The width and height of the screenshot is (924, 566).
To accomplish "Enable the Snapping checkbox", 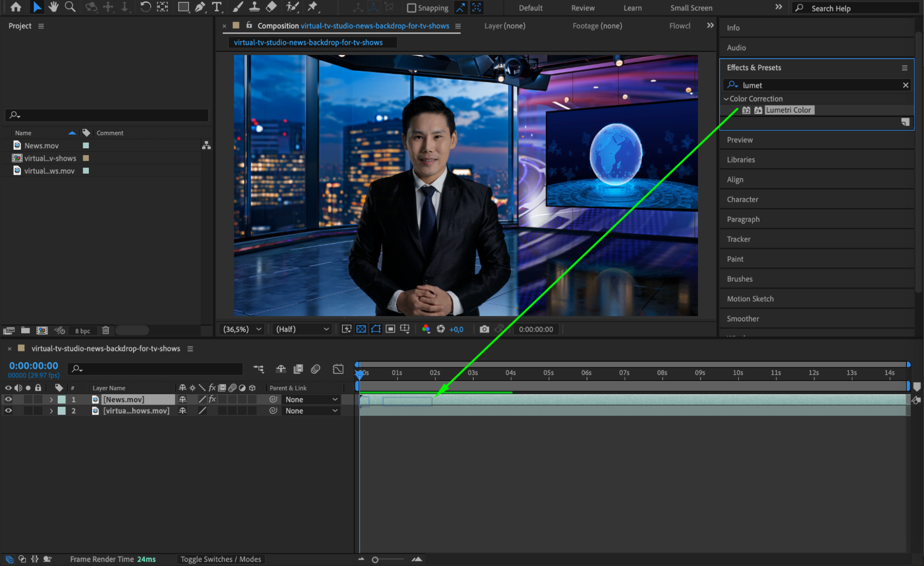I will 411,8.
